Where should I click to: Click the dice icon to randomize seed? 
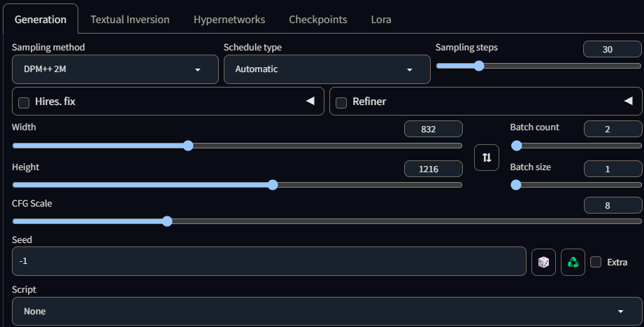pos(543,262)
